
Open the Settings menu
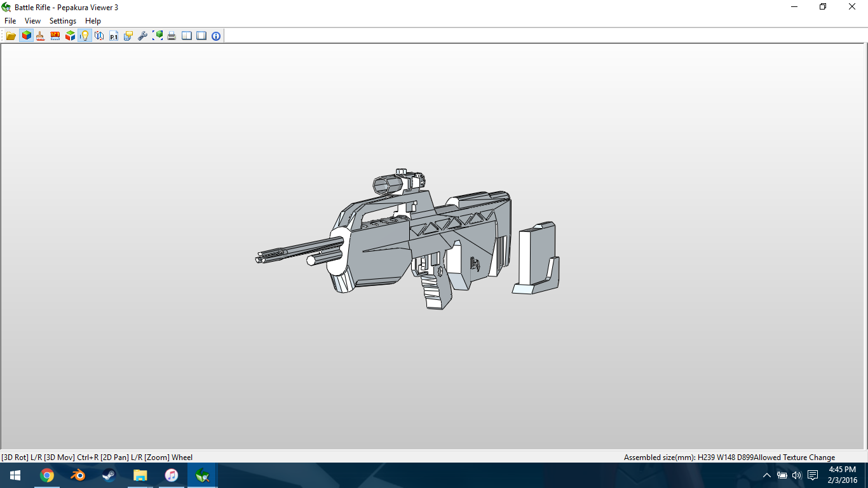click(x=63, y=21)
